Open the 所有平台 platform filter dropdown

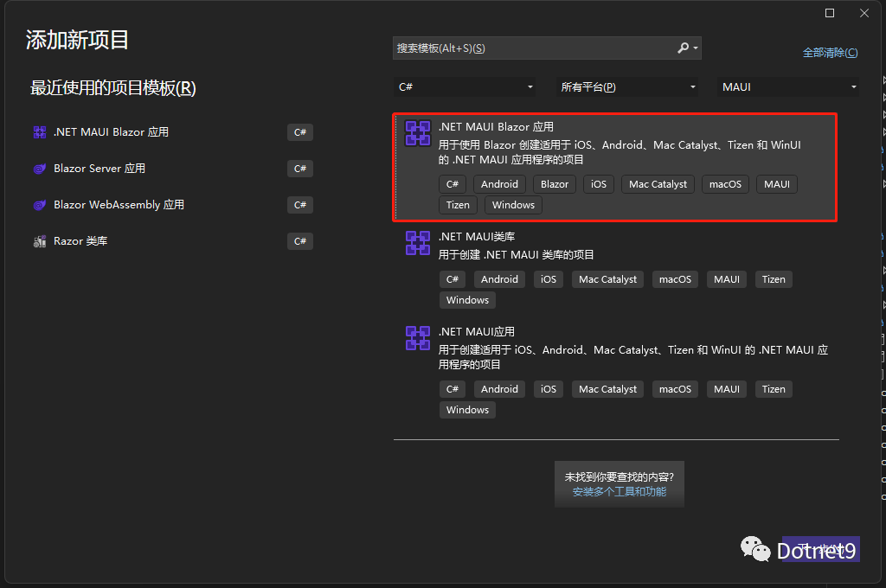(626, 87)
